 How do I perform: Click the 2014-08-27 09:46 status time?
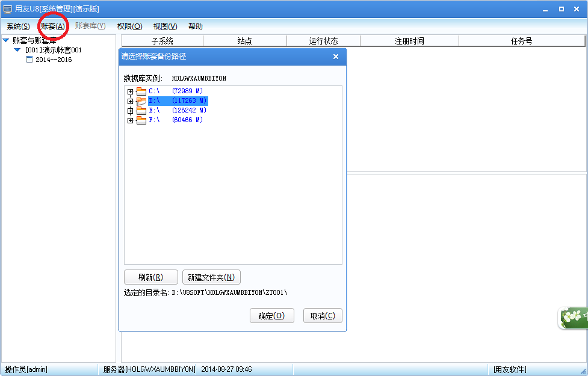[x=226, y=369]
